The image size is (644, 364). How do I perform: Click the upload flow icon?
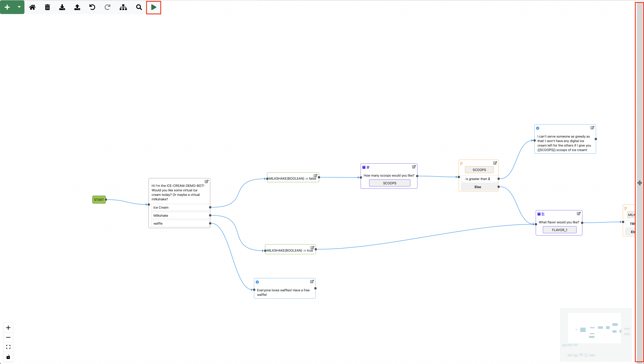(77, 7)
